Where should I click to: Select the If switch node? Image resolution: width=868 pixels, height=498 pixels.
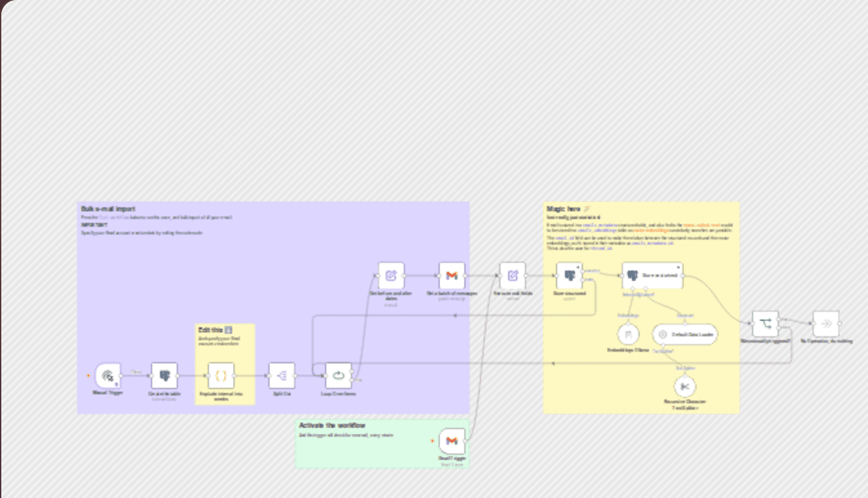tap(765, 324)
